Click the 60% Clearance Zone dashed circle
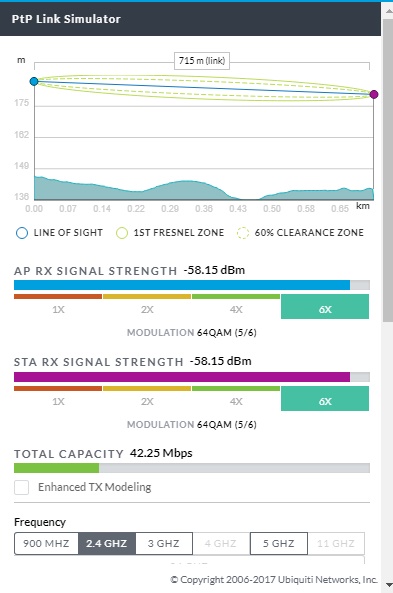Image resolution: width=393 pixels, height=593 pixels. pos(243,233)
